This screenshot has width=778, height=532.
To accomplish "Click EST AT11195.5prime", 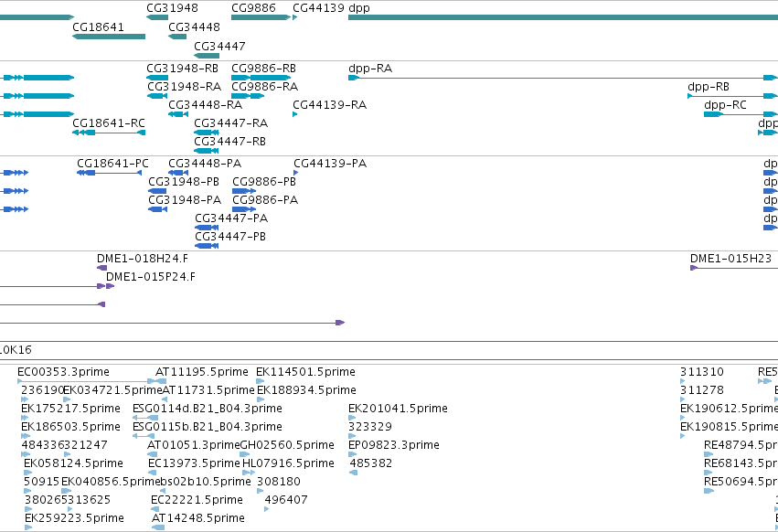I will click(202, 372).
